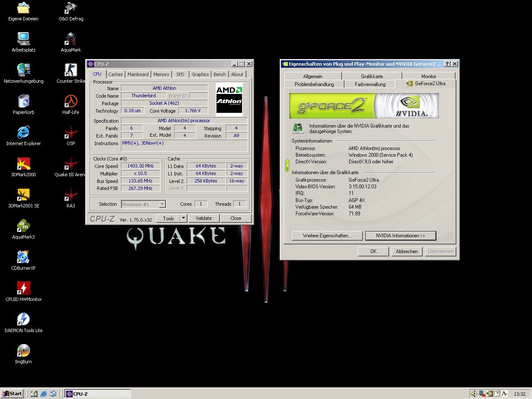Select the Grafikkarte tab in display properties
532x399 pixels.
pyautogui.click(x=372, y=76)
